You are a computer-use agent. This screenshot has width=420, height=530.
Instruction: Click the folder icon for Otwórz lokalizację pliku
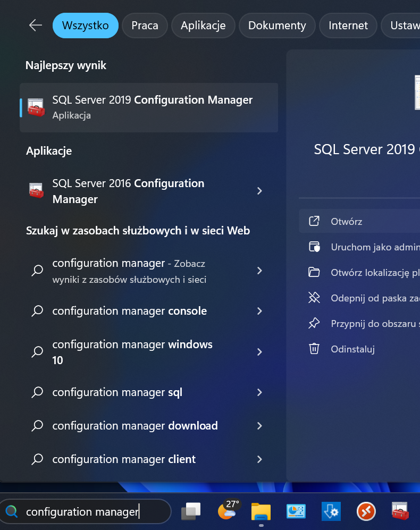point(314,272)
